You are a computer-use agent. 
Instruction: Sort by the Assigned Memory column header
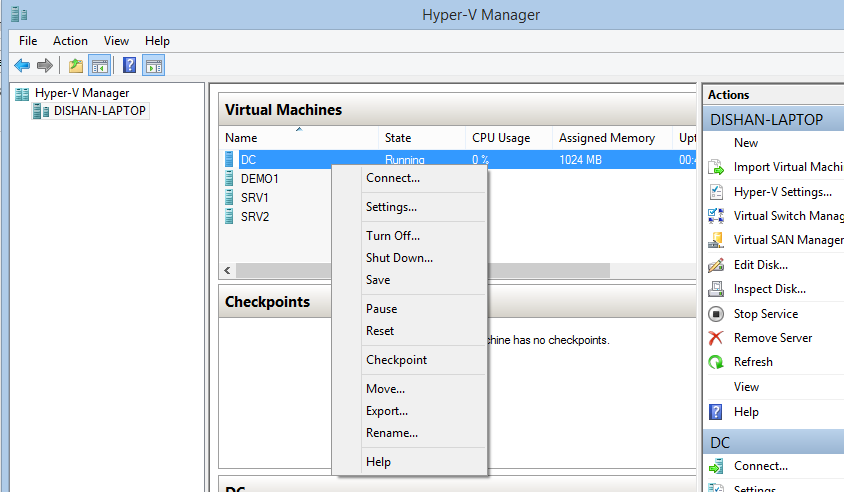coord(613,138)
